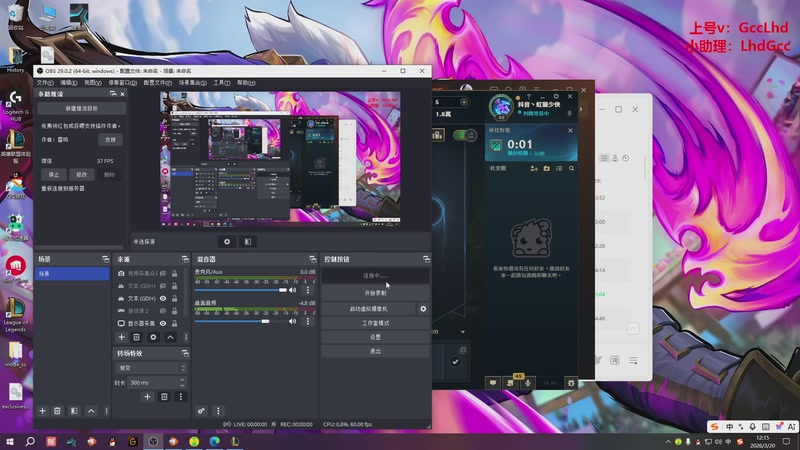
Task: Open the sources toolbar three-dot menu
Action: [x=186, y=337]
